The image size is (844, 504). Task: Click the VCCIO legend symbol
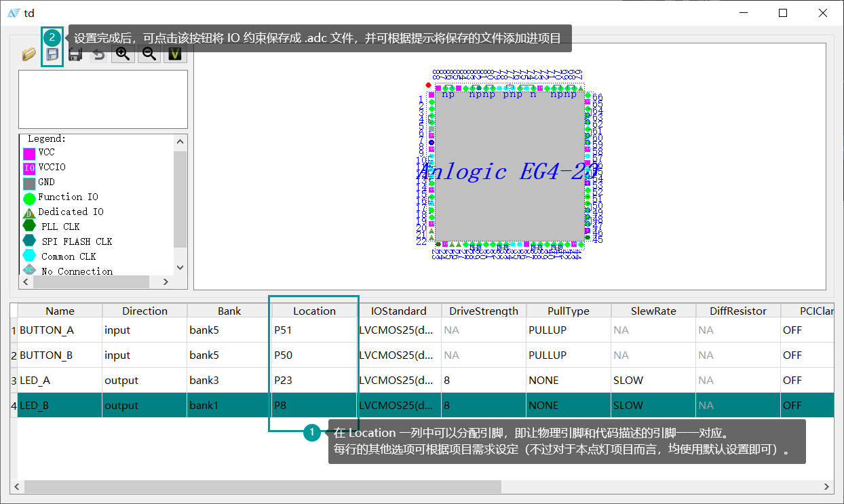click(x=29, y=168)
